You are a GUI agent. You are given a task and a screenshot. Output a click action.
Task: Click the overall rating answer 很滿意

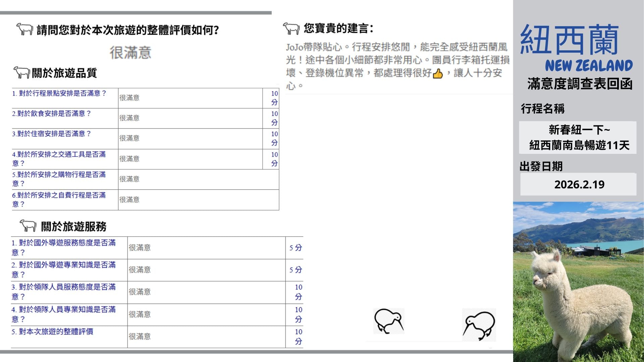click(130, 53)
